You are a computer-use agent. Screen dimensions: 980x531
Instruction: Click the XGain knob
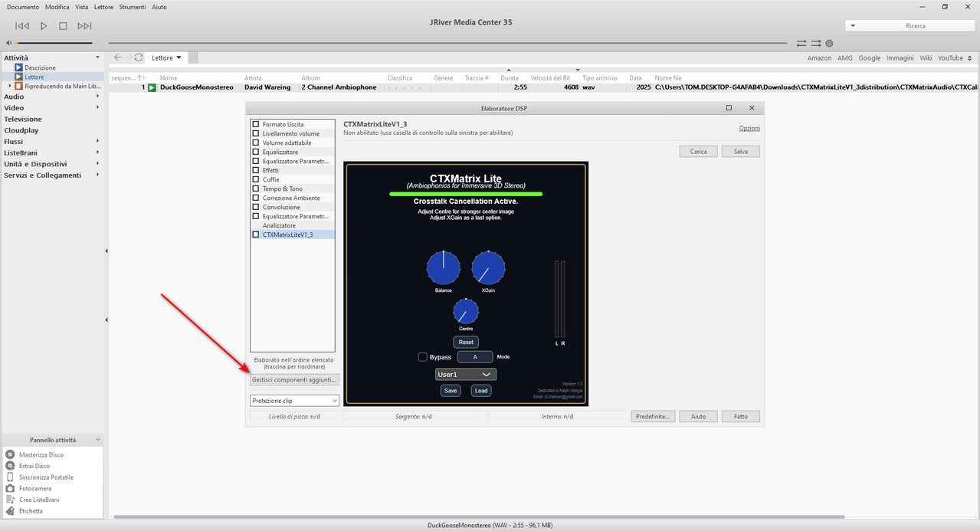pyautogui.click(x=488, y=268)
